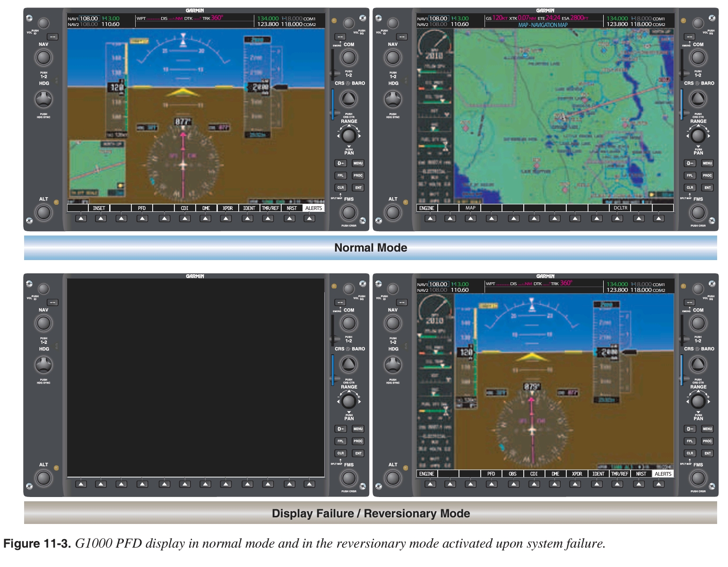The width and height of the screenshot is (728, 567).
Task: Click arrow key beneath DCLTR on the MFD
Action: (617, 218)
